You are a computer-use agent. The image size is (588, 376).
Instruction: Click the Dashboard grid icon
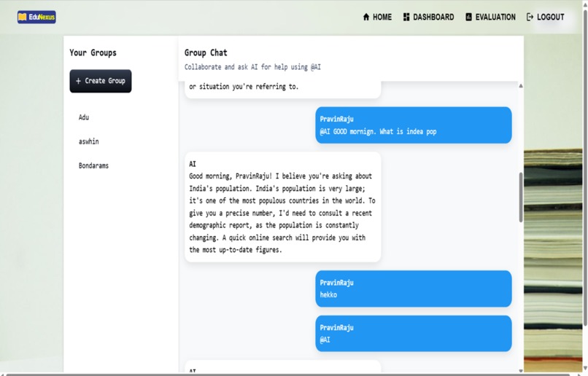(406, 17)
